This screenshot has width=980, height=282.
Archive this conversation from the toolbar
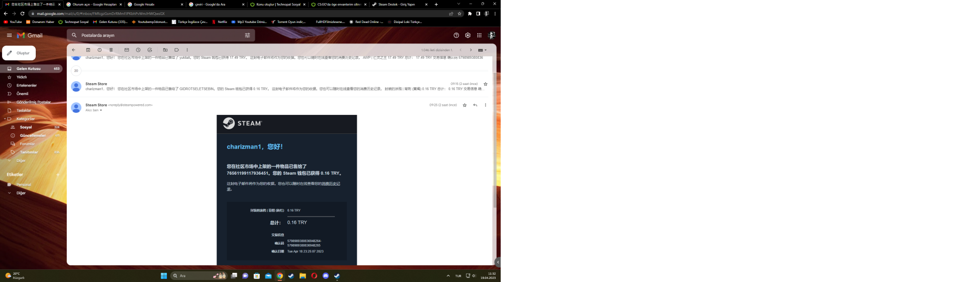pyautogui.click(x=88, y=50)
